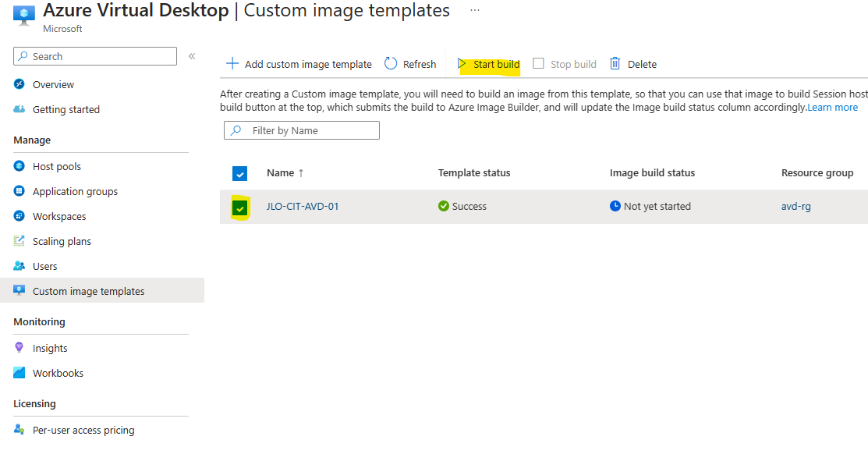Select Custom image templates menu item

102,291
